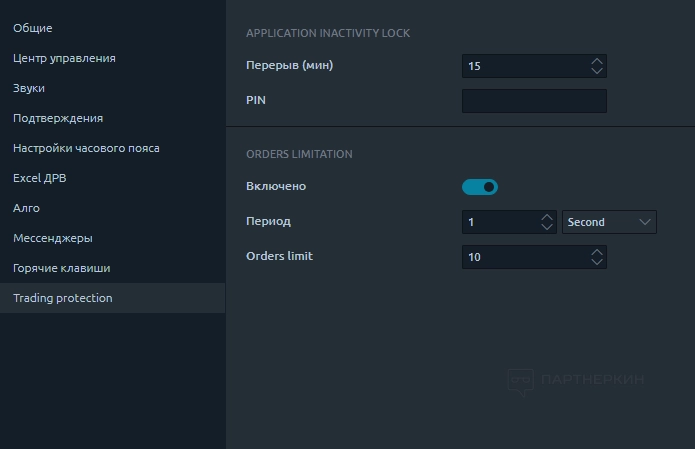This screenshot has height=449, width=695.
Task: Increase Orders limit using up arrow
Action: tap(597, 252)
